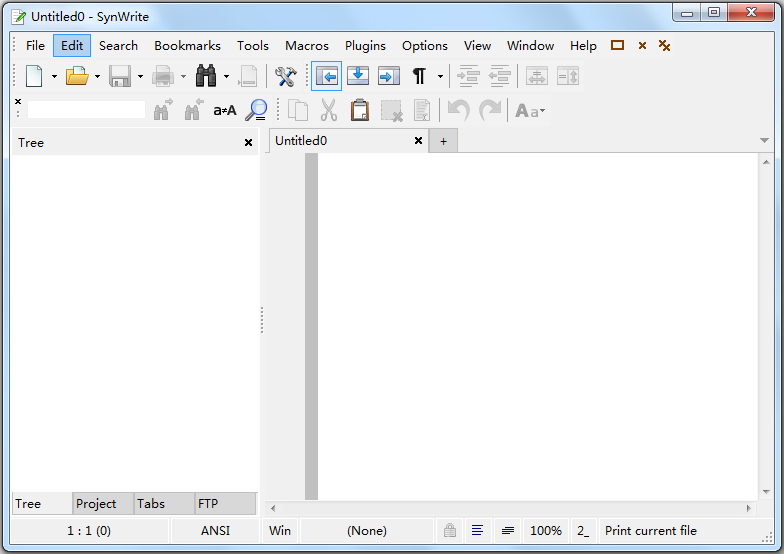Open the File menu
The image size is (784, 554).
point(35,46)
